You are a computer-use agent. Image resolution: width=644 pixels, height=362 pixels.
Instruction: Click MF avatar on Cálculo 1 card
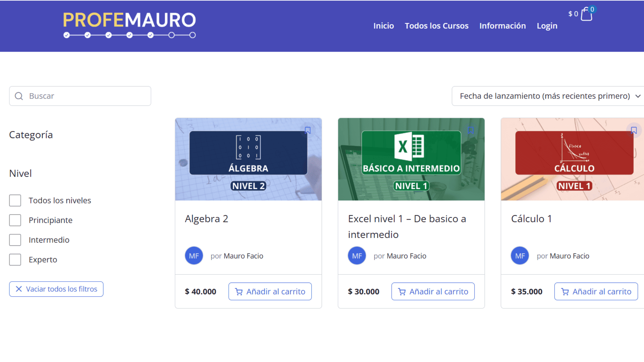click(x=520, y=256)
